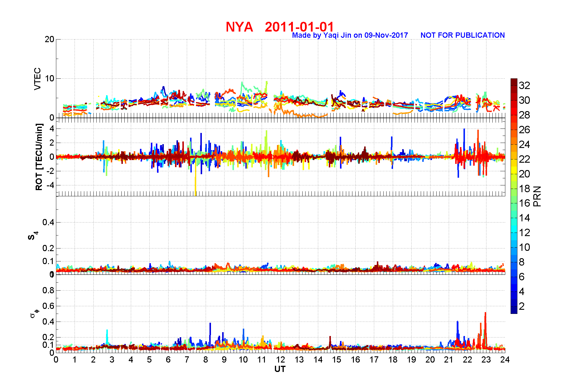Screen dimensions: 561x392
Task: Click colorbar tick label 24
Action: (x=524, y=144)
